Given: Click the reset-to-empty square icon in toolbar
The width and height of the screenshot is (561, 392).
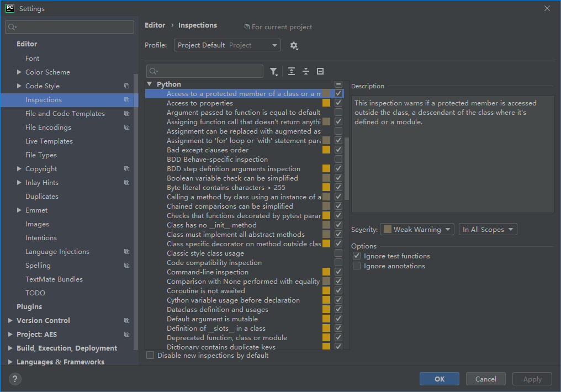Looking at the screenshot, I should [x=320, y=71].
